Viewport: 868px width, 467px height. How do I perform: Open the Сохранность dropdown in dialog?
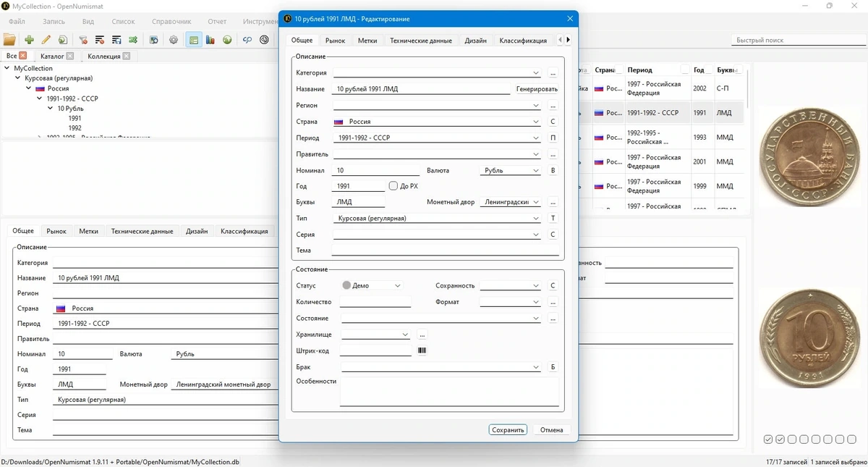coord(511,286)
